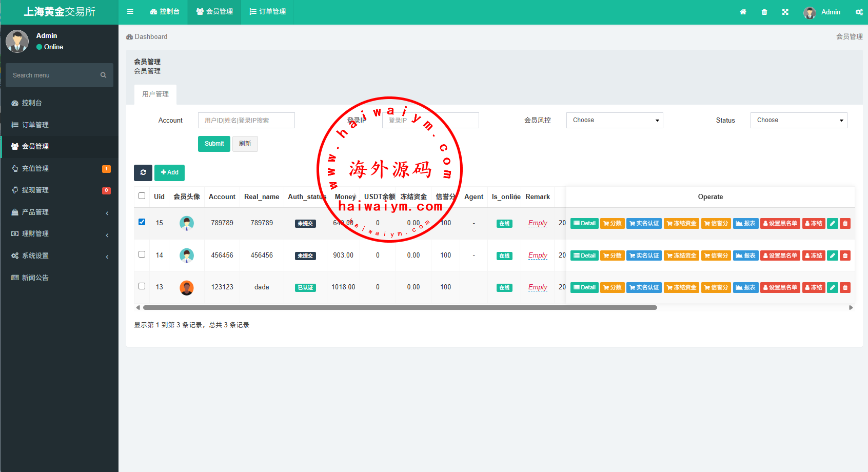
Task: Focus the Account search input field
Action: click(x=246, y=120)
